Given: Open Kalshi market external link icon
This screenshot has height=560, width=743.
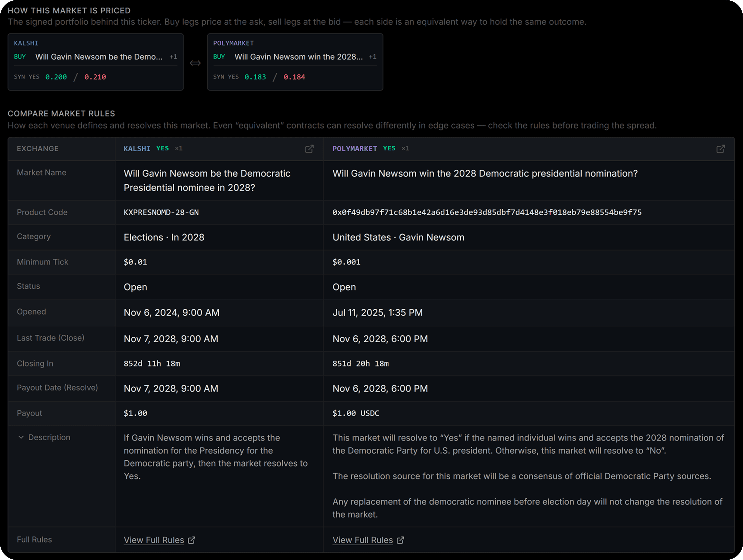Looking at the screenshot, I should pos(309,149).
